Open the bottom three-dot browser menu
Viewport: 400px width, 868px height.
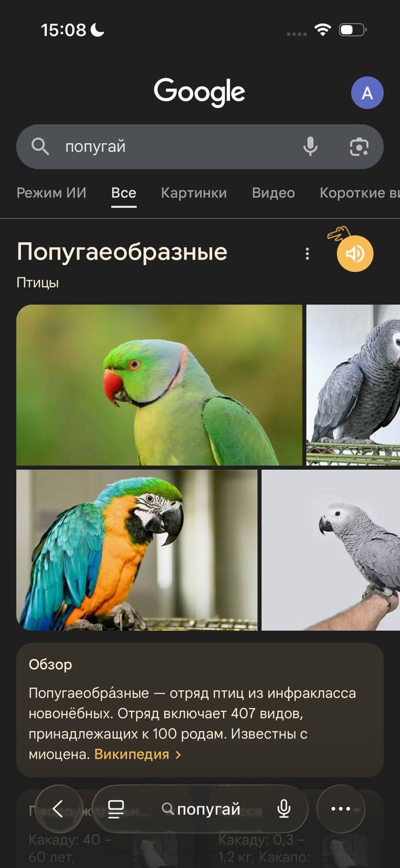click(x=340, y=808)
